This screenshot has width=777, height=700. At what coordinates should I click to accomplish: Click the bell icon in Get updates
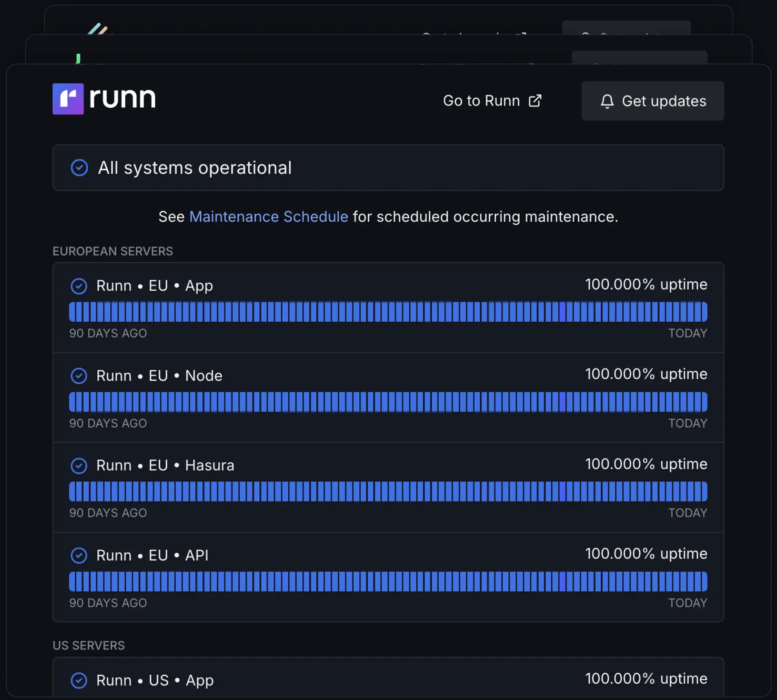pos(607,101)
